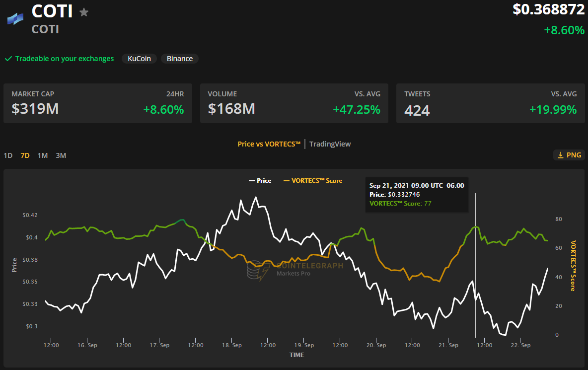Click the PNG download arrow icon

(561, 155)
